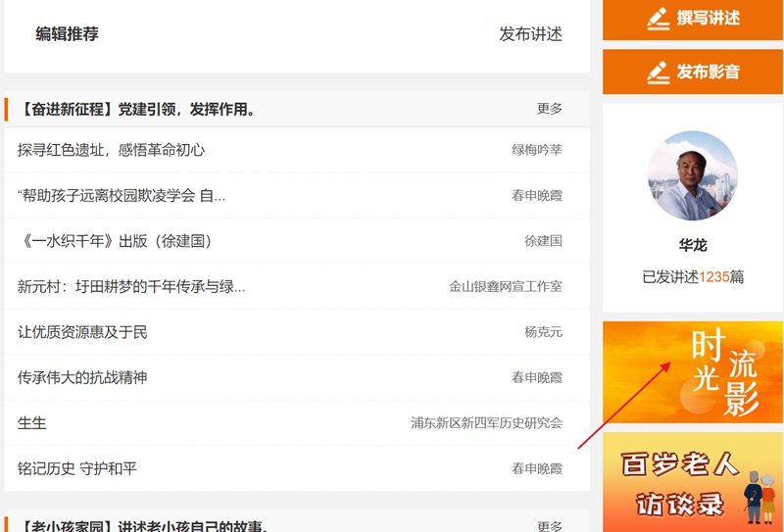Open article 新元村：圩田耕梦的千年传承
This screenshot has width=784, height=532.
[131, 286]
